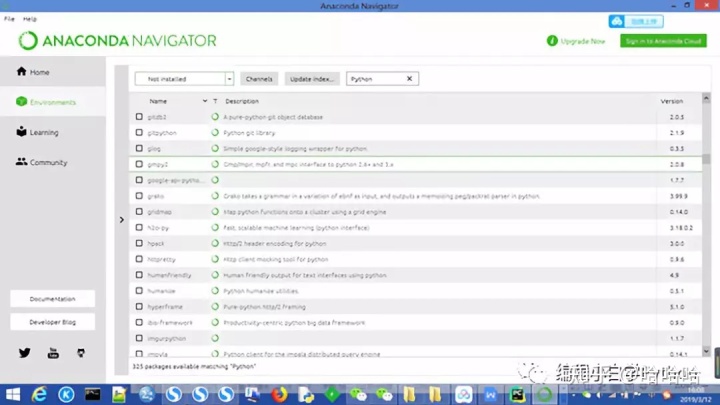Click the scrollbar up arrow

[x=706, y=98]
